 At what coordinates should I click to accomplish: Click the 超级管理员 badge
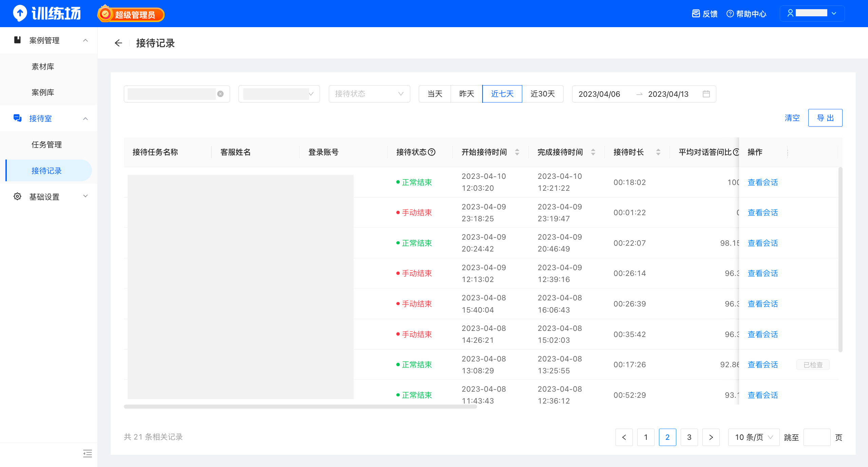point(131,14)
